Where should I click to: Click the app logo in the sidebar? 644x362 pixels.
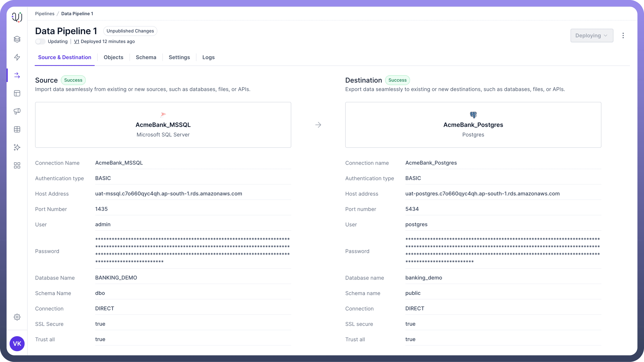(x=17, y=17)
